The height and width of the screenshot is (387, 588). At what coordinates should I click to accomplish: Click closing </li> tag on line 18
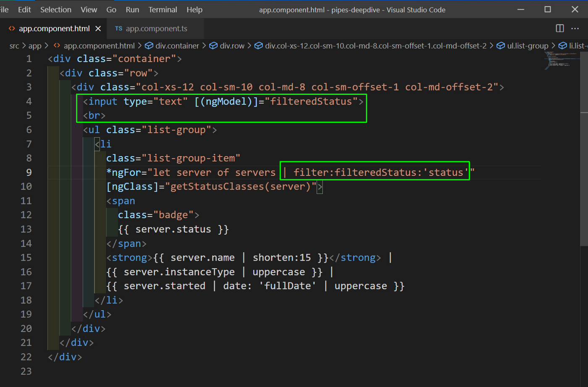tap(109, 301)
